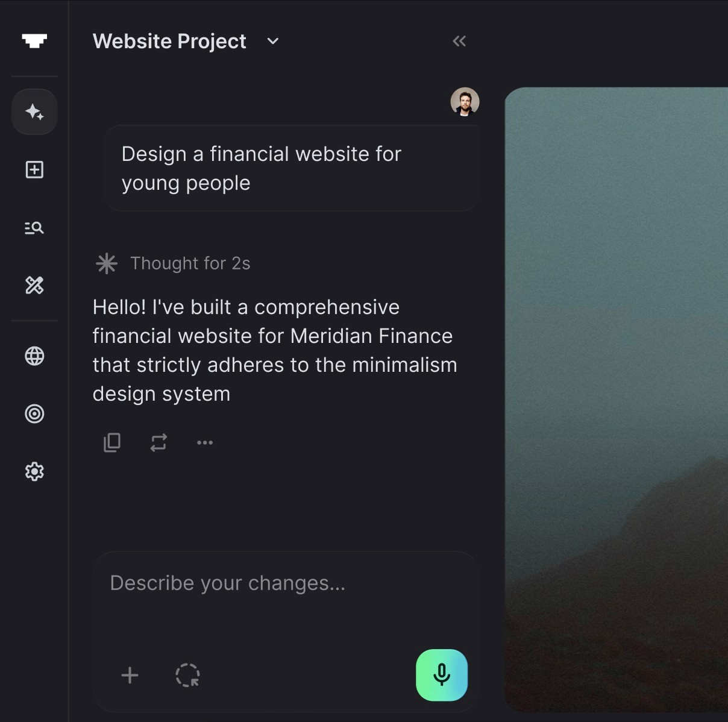Click the user profile avatar
Screen dimensions: 728x722
coord(465,101)
